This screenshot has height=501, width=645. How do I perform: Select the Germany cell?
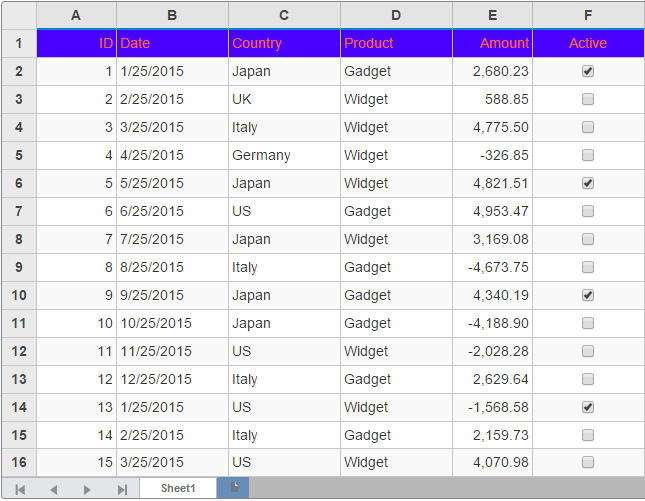point(284,156)
